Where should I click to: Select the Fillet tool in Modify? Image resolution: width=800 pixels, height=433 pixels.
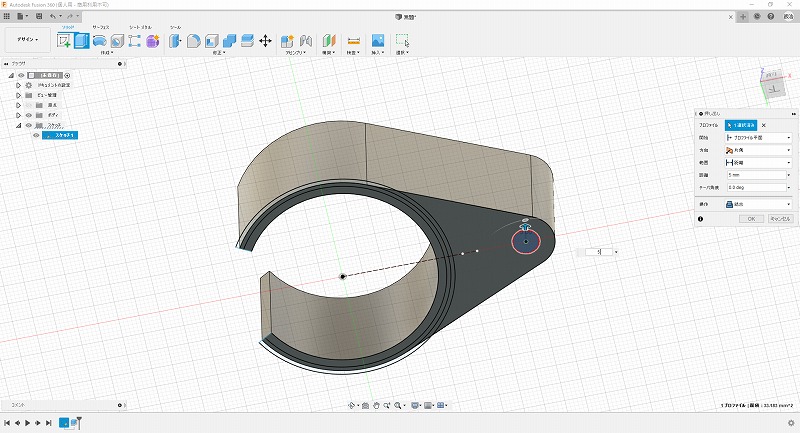pyautogui.click(x=192, y=41)
